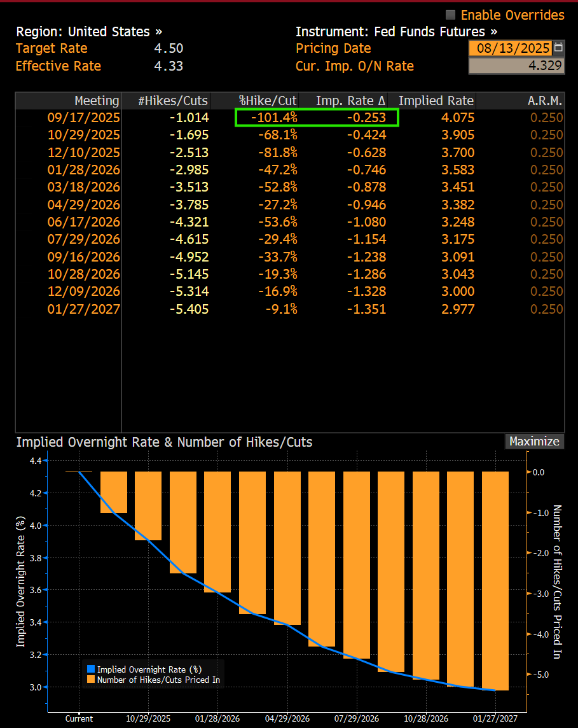The height and width of the screenshot is (728, 578).
Task: Click the Pricing Date field 08/13/2025
Action: pos(511,48)
